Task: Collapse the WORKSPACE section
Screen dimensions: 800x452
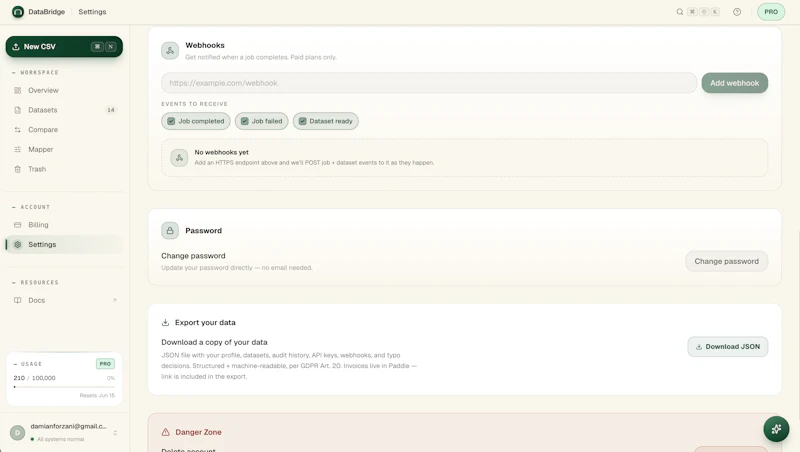Action: (x=35, y=72)
